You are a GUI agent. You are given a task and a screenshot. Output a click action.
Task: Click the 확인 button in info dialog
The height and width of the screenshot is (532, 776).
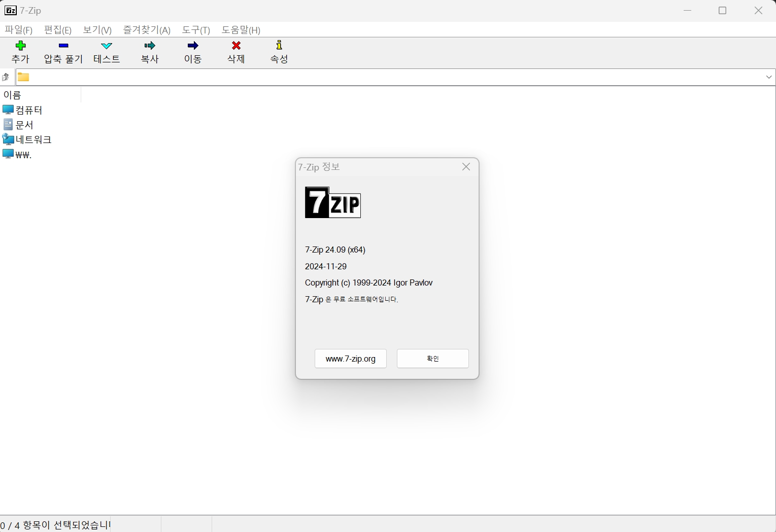click(x=433, y=359)
